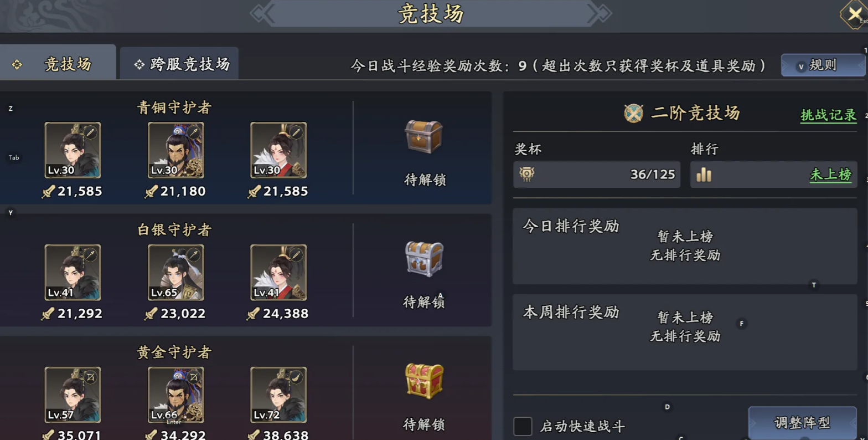Select the Lv.65 hero portrait in 白银守护者
868x440 pixels.
[175, 273]
